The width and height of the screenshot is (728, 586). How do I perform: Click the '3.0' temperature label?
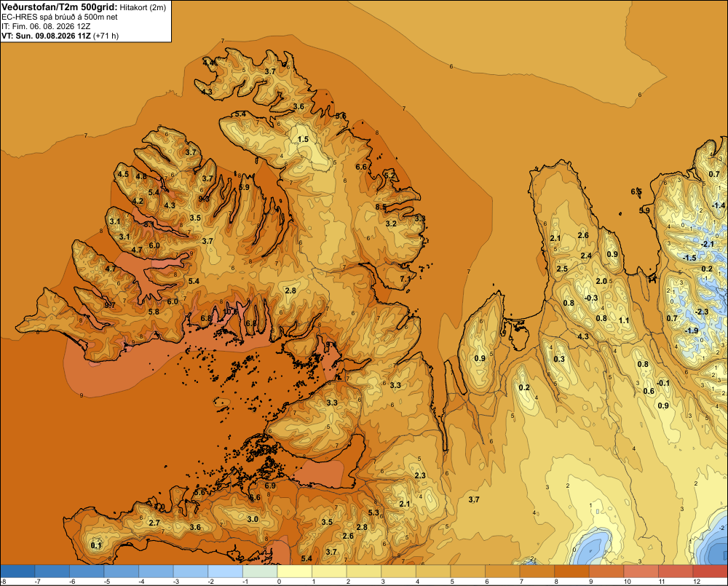pyautogui.click(x=253, y=519)
